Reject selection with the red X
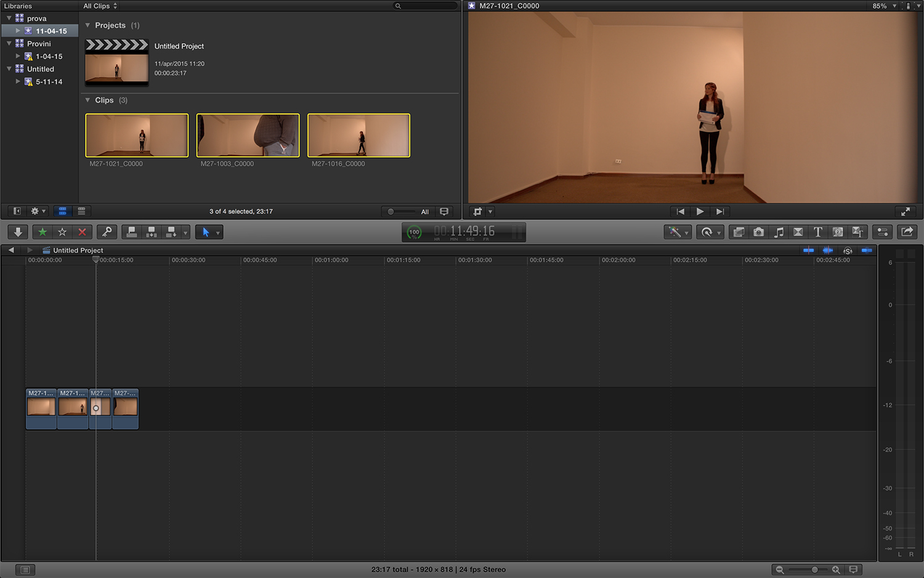Viewport: 924px width, 578px height. pos(82,232)
